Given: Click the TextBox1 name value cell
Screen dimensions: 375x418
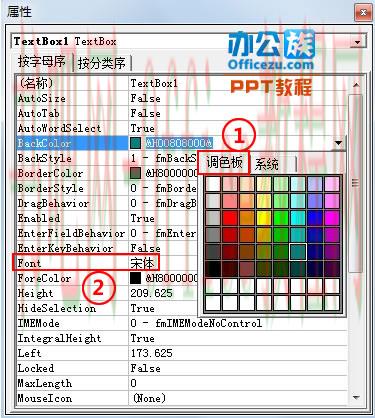Looking at the screenshot, I should click(x=238, y=83).
